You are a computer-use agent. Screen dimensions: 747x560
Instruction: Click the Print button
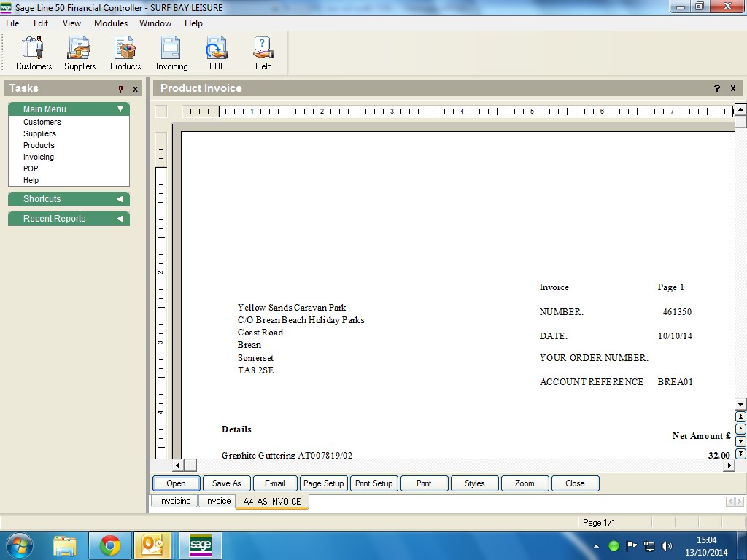[x=424, y=483]
